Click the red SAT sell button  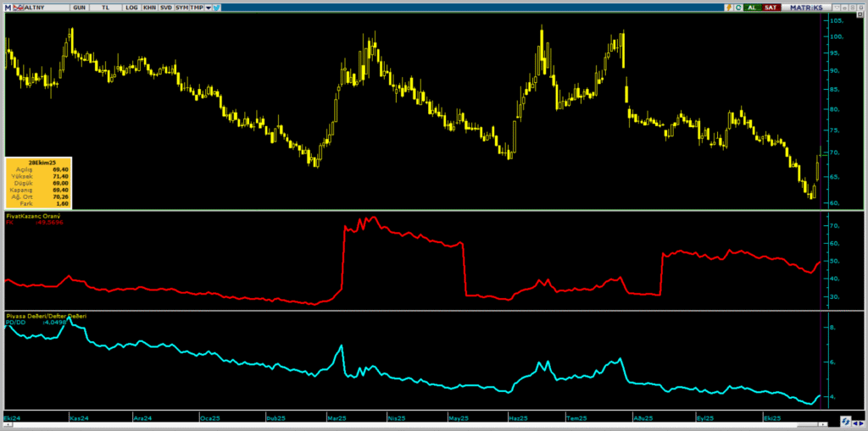pyautogui.click(x=770, y=7)
